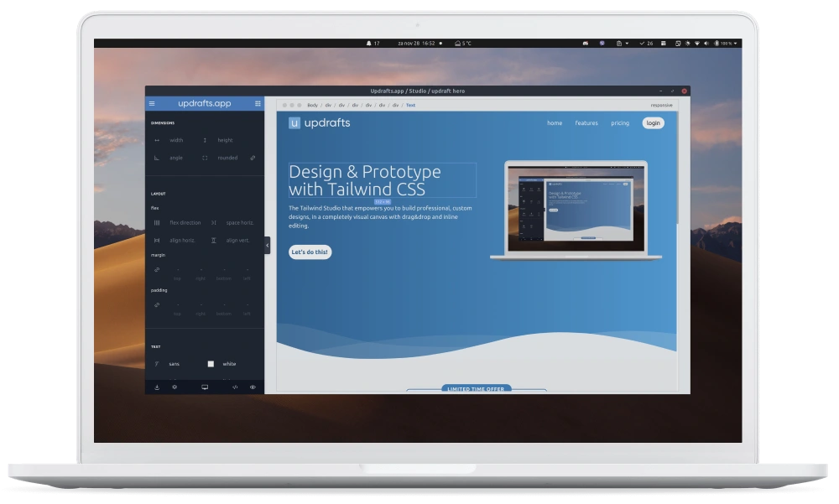Image resolution: width=839 pixels, height=504 pixels.
Task: Toggle the margin link-sides icon
Action: [x=157, y=270]
